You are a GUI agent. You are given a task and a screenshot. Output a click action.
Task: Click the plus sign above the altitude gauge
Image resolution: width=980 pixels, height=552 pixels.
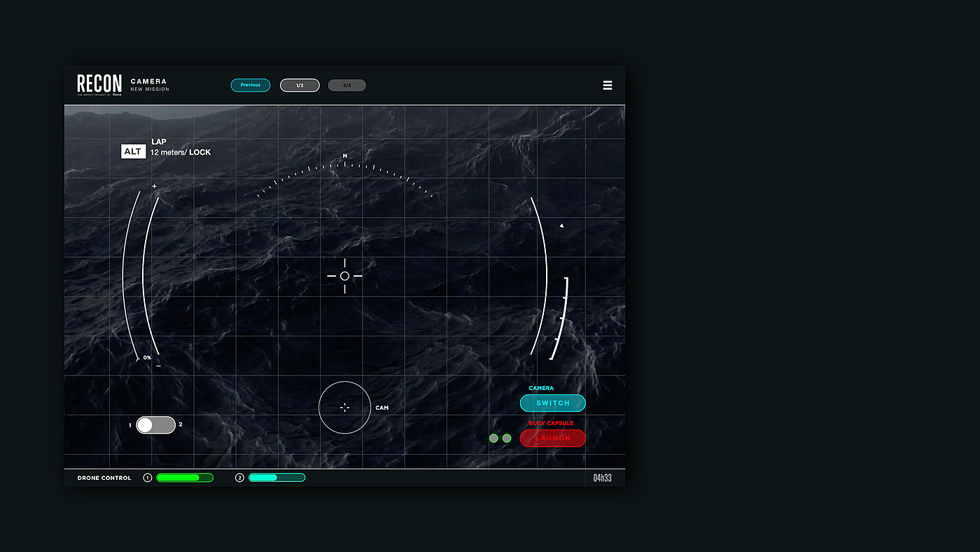tap(155, 186)
